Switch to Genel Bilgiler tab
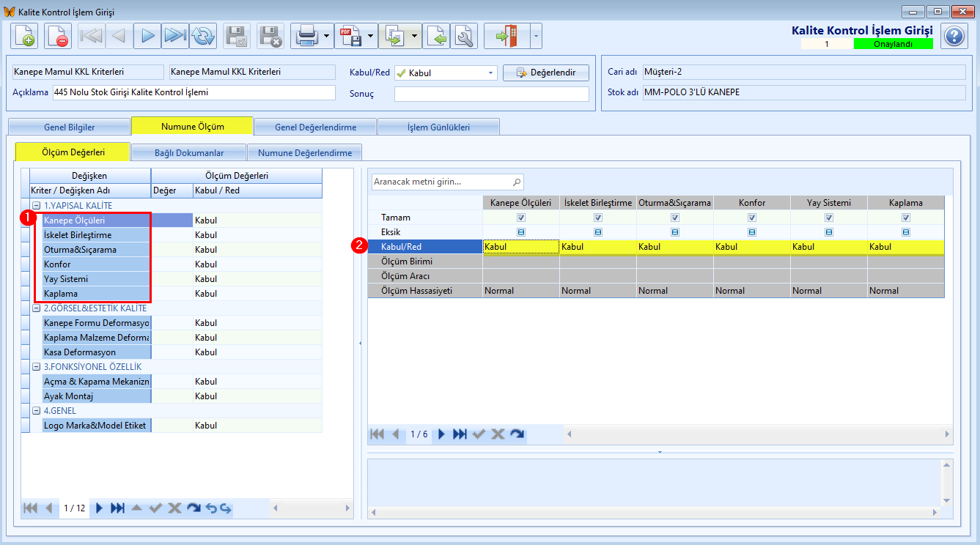The width and height of the screenshot is (980, 545). pyautogui.click(x=69, y=127)
